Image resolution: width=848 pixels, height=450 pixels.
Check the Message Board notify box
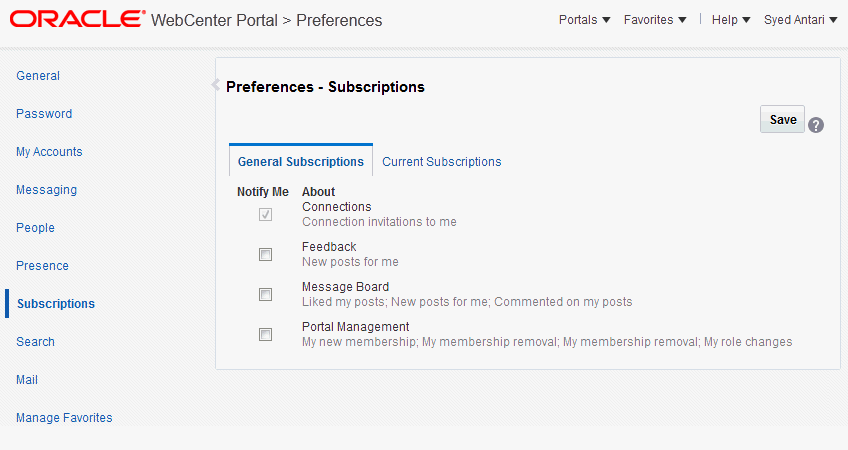point(265,295)
